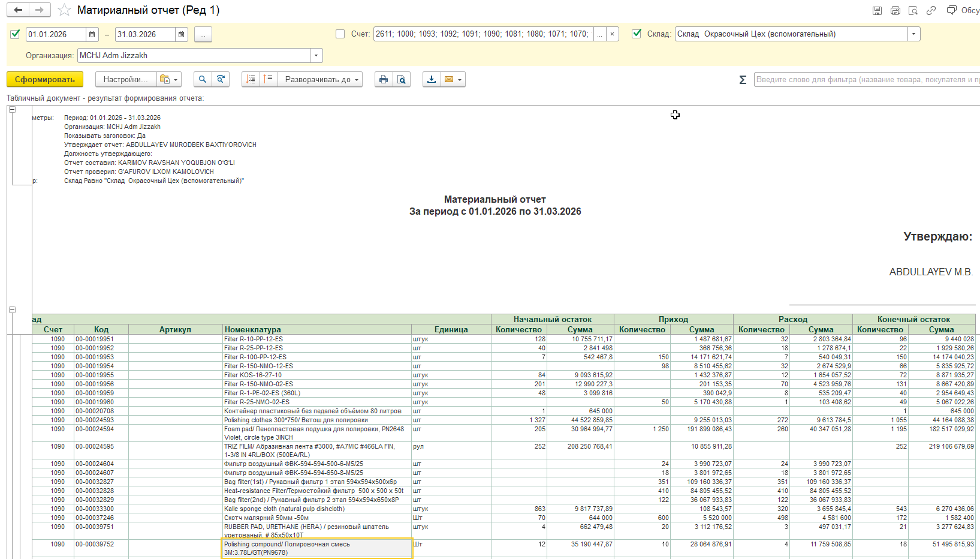The width and height of the screenshot is (980, 559).
Task: Select the sum cell 208 250 768,41
Action: tap(581, 450)
